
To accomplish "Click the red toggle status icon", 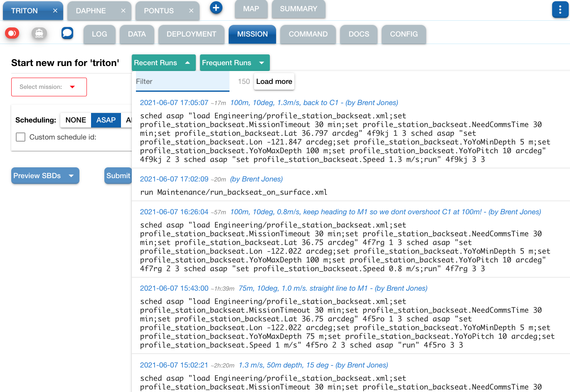I will (x=12, y=33).
